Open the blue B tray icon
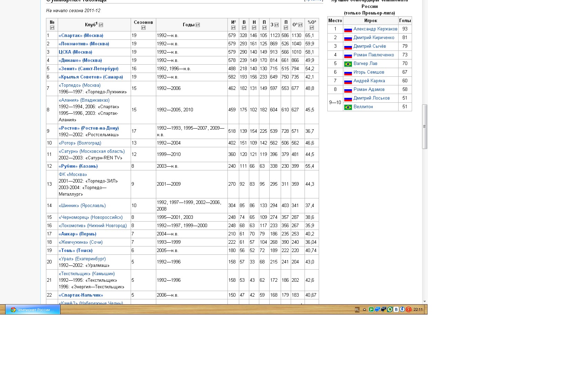This screenshot has height=392, width=588. [396, 309]
